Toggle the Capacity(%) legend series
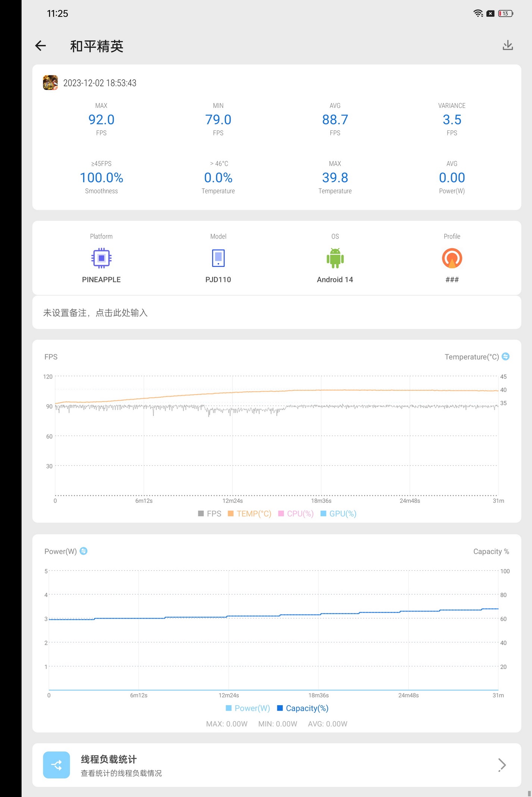The height and width of the screenshot is (797, 532). pyautogui.click(x=303, y=708)
